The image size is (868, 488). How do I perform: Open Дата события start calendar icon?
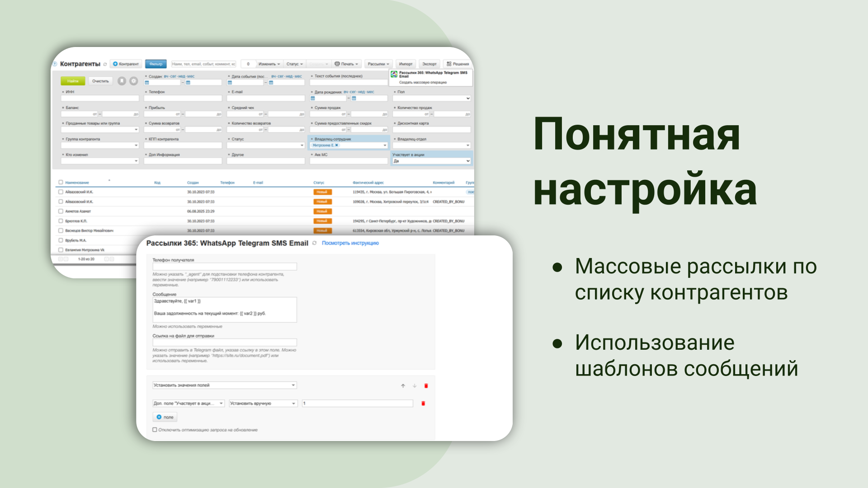coord(230,83)
